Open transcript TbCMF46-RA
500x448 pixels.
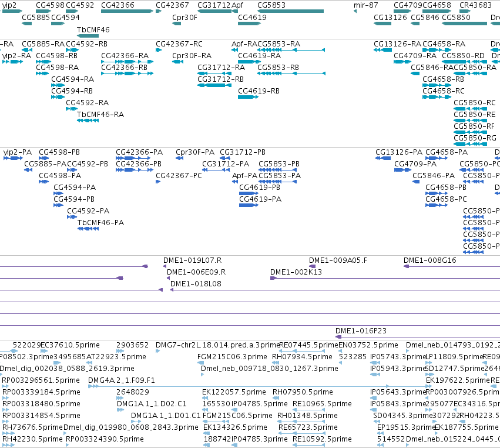click(100, 114)
